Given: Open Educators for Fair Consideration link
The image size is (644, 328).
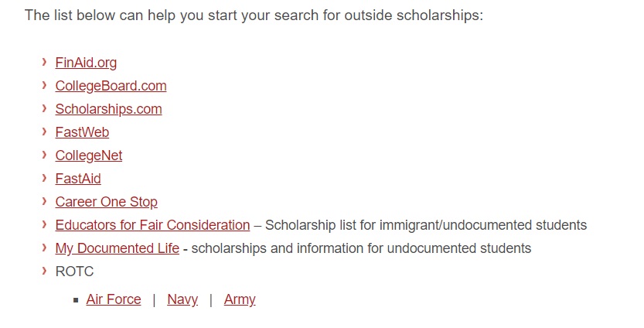Looking at the screenshot, I should (152, 225).
